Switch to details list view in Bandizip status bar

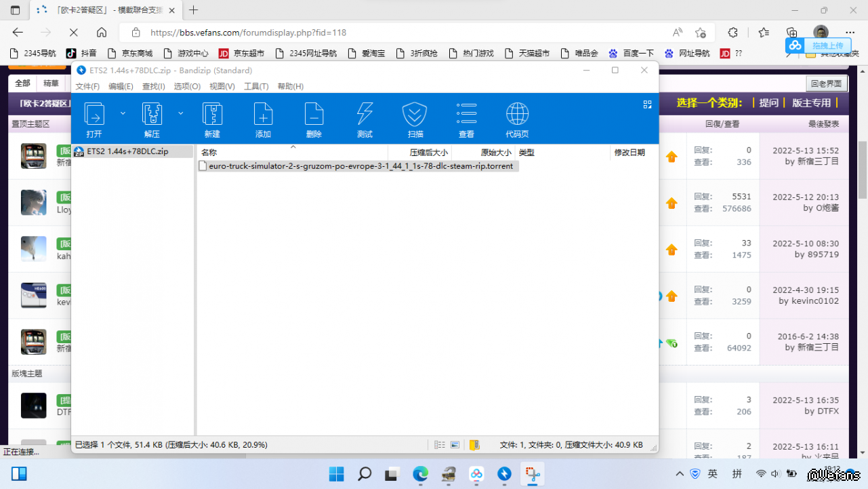pyautogui.click(x=440, y=445)
